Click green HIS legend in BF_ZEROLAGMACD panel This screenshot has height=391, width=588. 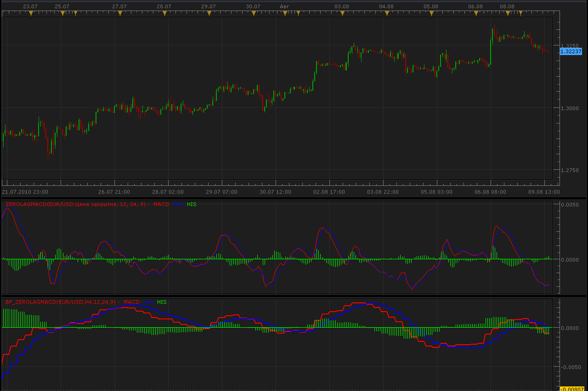[162, 302]
